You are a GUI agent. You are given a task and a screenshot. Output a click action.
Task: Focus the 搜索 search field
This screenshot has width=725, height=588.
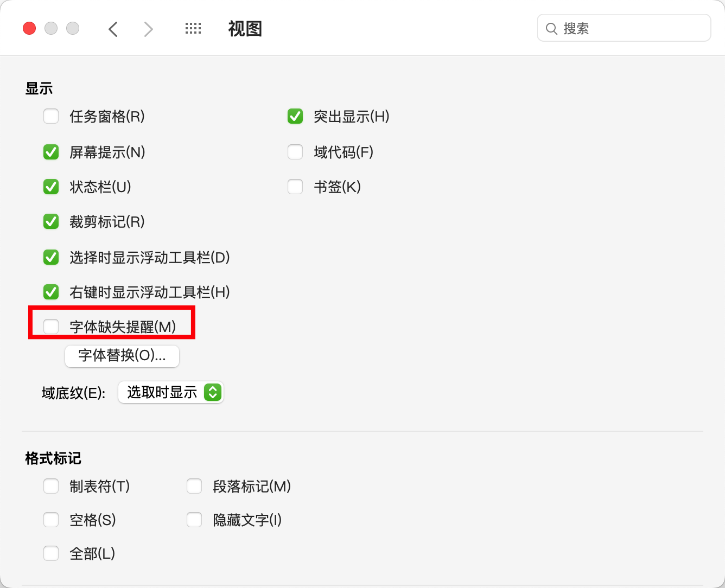[624, 28]
